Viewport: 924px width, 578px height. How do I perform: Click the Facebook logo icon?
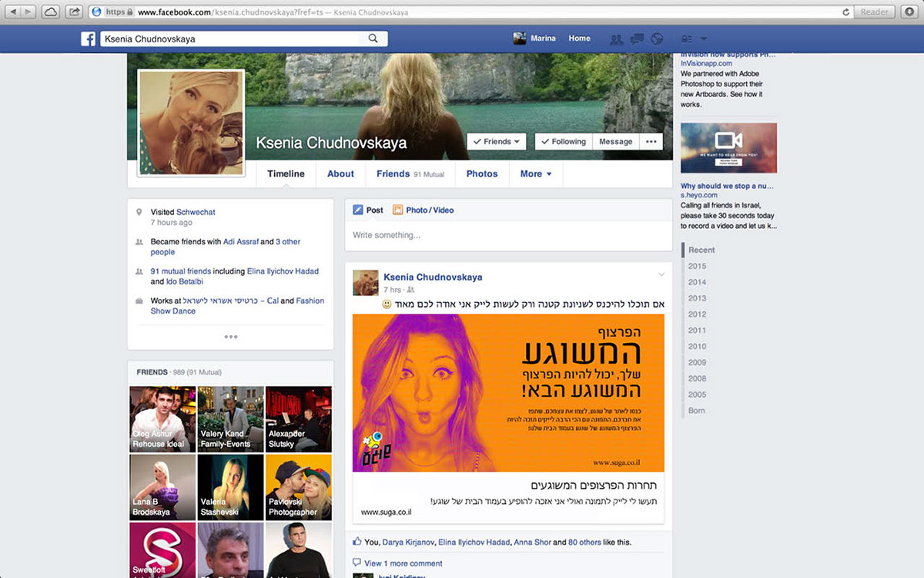(89, 39)
